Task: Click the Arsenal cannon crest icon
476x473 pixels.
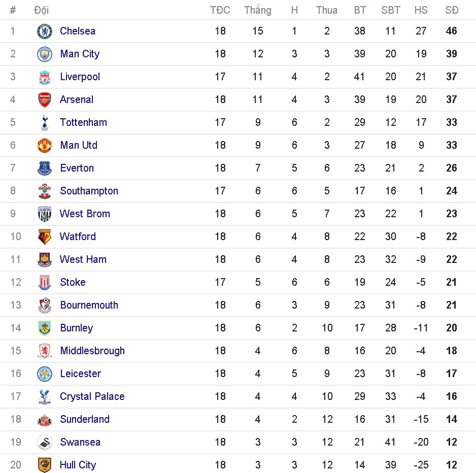Action: pyautogui.click(x=45, y=100)
